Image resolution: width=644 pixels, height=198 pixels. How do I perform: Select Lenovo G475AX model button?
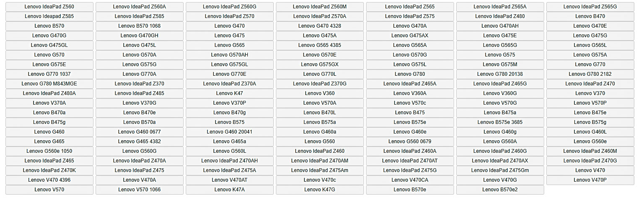[x=410, y=36]
